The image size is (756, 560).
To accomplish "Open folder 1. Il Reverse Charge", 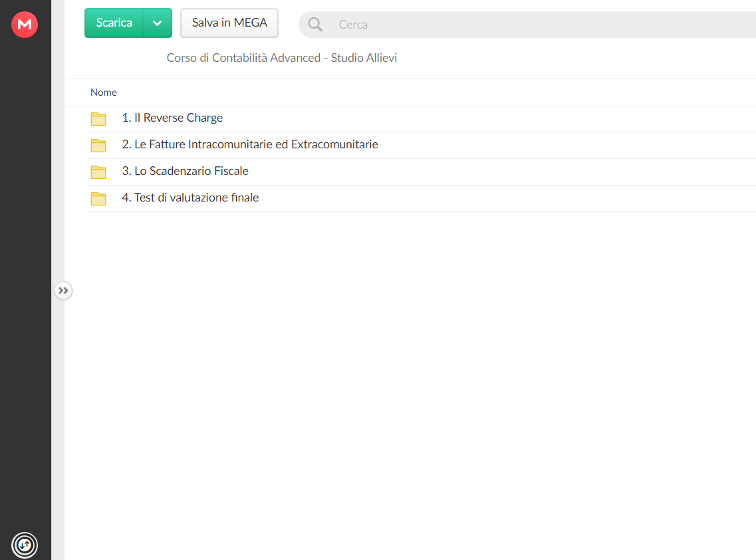I will 172,118.
